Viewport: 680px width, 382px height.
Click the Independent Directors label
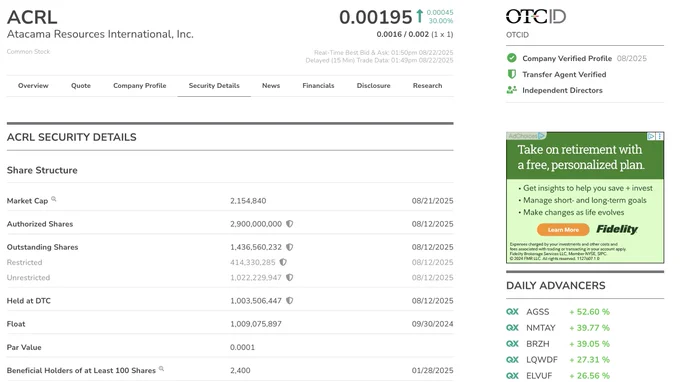point(562,90)
